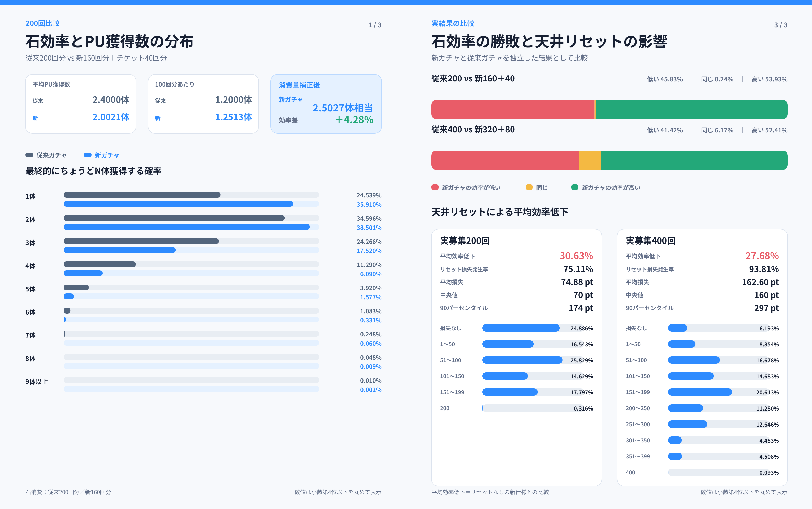
Task: Select the yellow 同じ legend swatch
Action: pos(529,187)
